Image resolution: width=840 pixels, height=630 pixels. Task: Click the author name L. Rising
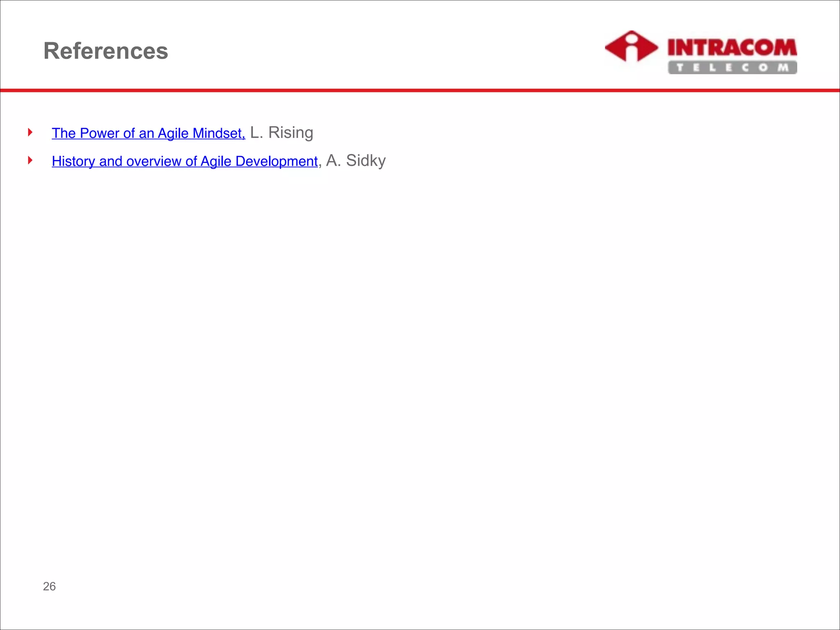pyautogui.click(x=281, y=132)
